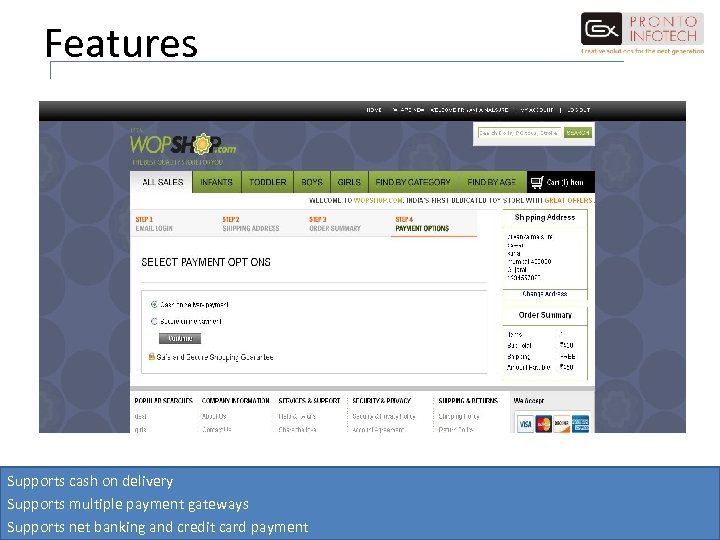
Task: Click the green Search button
Action: pos(578,133)
